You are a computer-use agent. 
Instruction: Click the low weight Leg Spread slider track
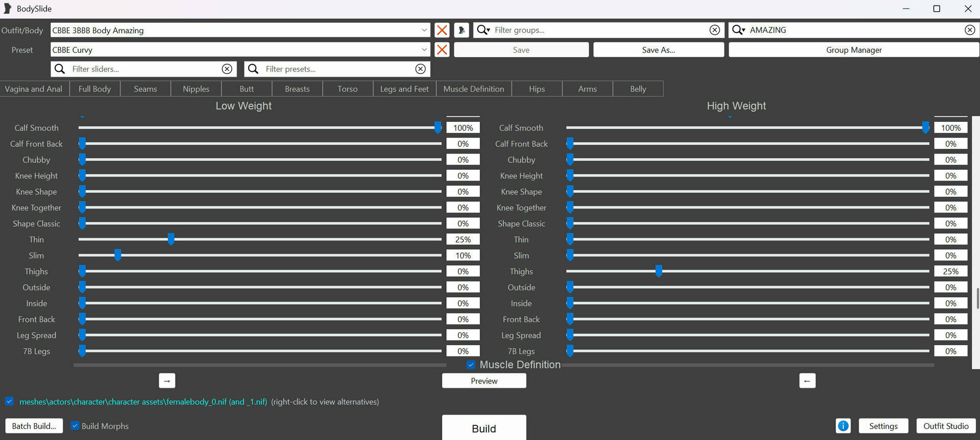pos(260,335)
